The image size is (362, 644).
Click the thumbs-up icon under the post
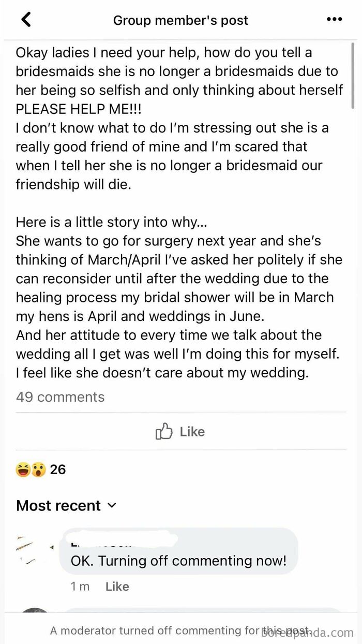[x=163, y=432]
